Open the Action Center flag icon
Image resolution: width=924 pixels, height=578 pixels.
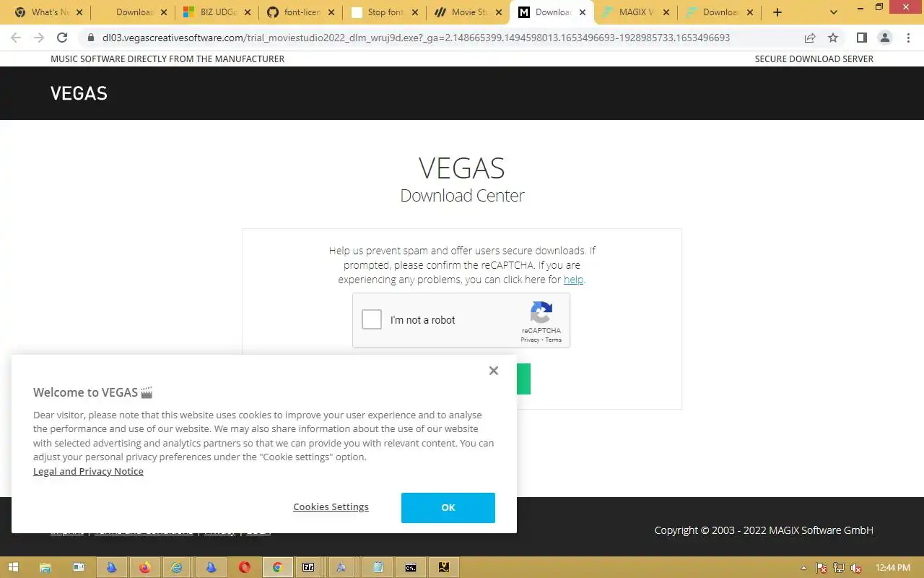tap(821, 568)
